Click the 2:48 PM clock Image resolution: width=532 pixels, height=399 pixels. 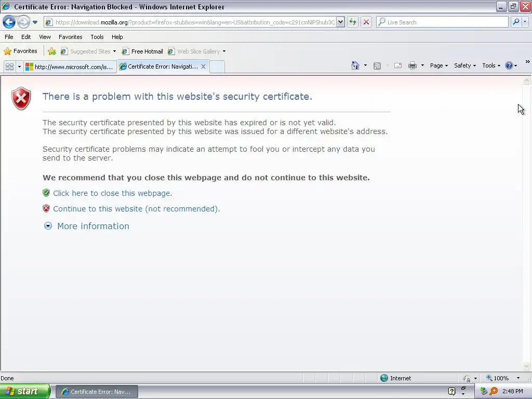click(x=513, y=392)
